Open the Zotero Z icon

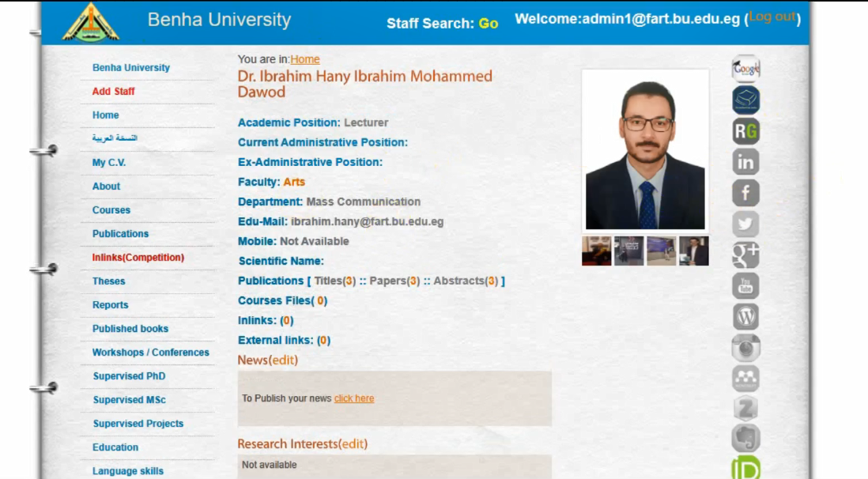point(745,409)
